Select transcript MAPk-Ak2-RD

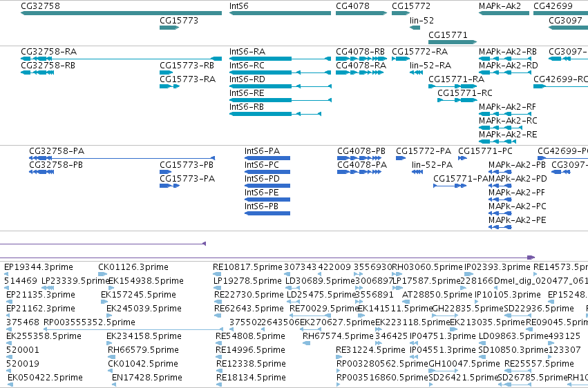tap(505, 72)
